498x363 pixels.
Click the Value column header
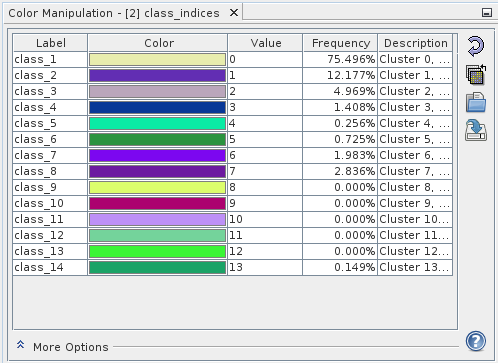[x=265, y=43]
